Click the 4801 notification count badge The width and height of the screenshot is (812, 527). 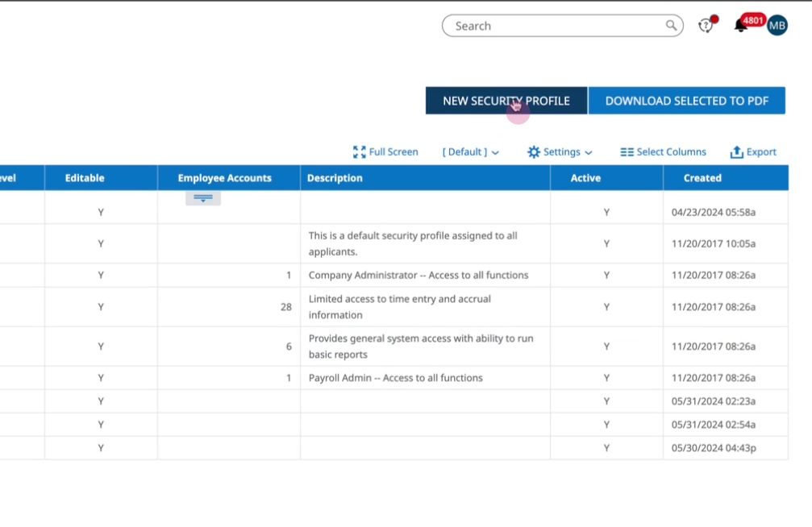753,20
